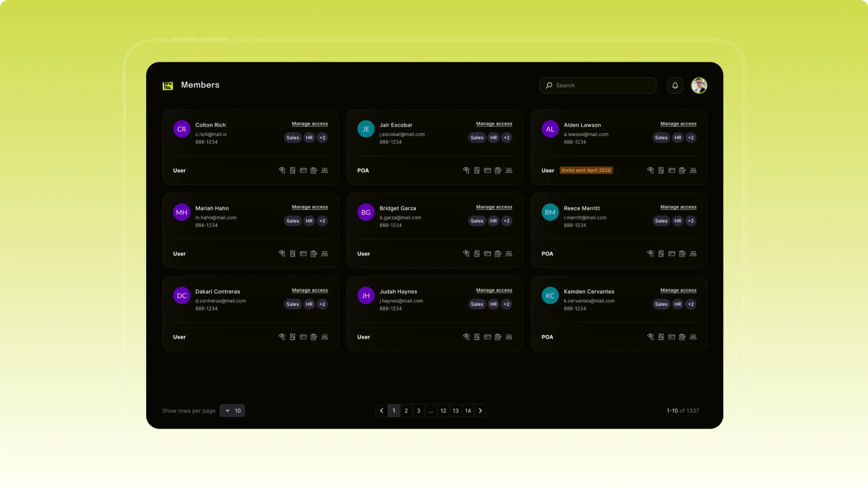Click the credit card icon on Colton Rich's card
Viewport: 868px width, 488px height.
pyautogui.click(x=303, y=170)
